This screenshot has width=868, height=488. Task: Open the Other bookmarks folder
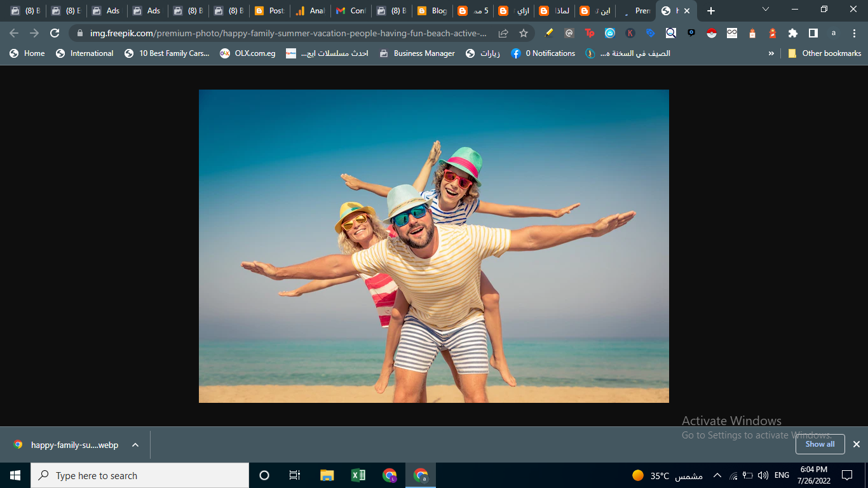coord(825,53)
